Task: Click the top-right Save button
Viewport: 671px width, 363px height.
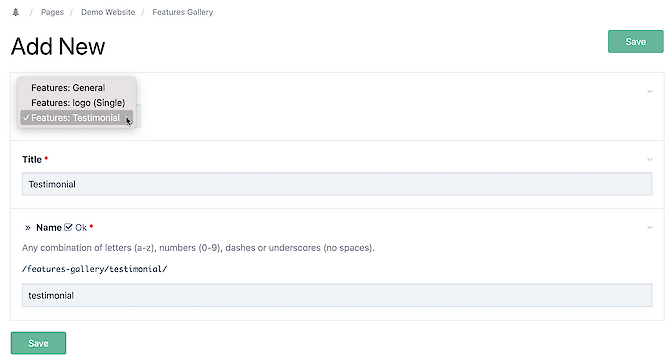Action: [635, 42]
